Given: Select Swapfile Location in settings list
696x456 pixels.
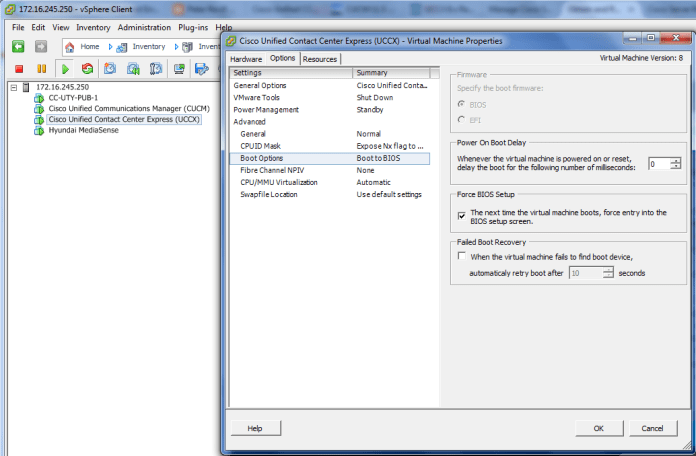Looking at the screenshot, I should [269, 194].
